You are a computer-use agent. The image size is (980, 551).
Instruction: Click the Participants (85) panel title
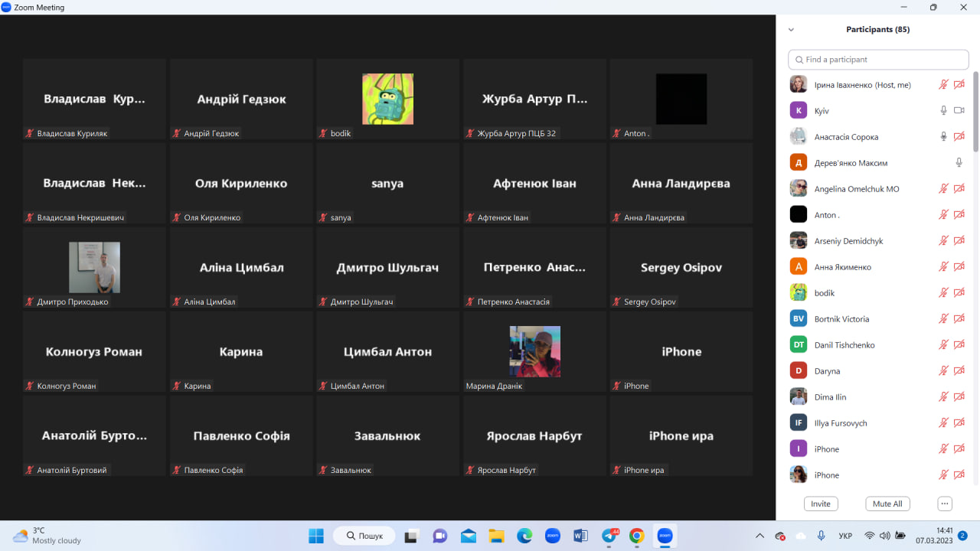877,30
